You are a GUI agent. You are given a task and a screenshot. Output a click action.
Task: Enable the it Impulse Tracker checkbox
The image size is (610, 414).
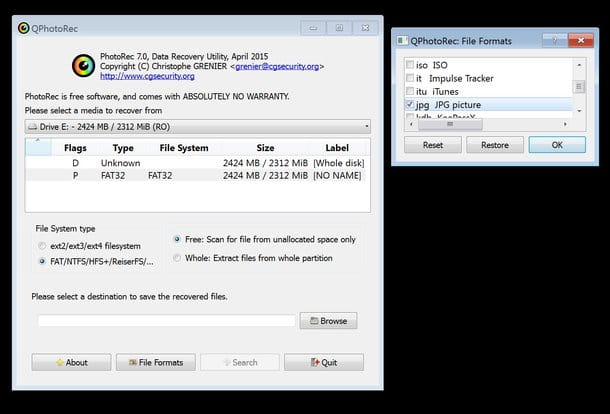click(410, 78)
